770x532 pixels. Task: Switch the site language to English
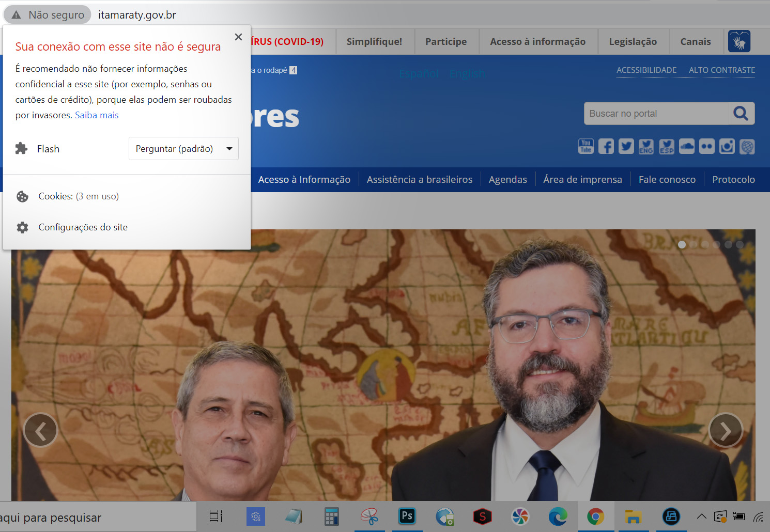coord(467,74)
